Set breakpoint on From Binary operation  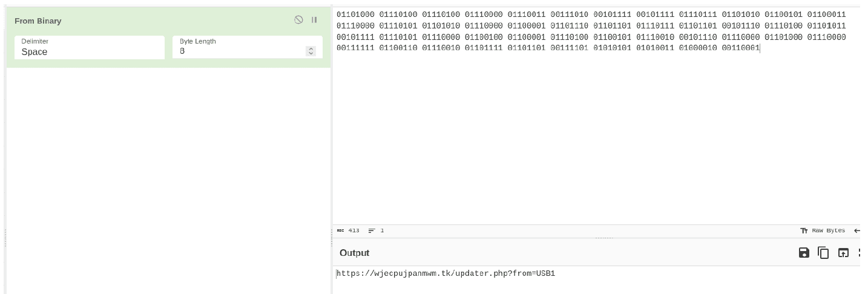pos(314,20)
